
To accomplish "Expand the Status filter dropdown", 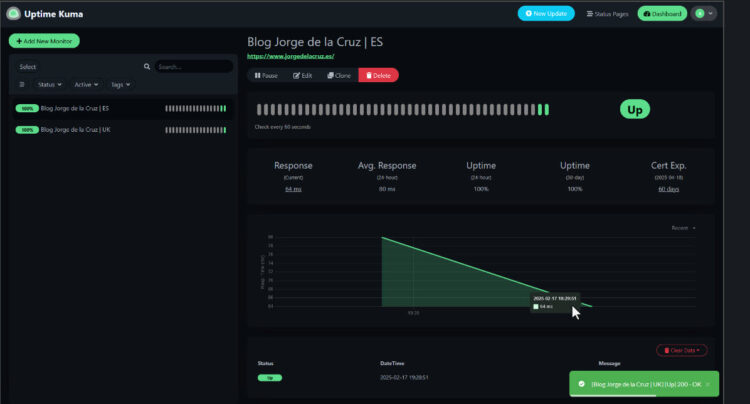I will 50,85.
